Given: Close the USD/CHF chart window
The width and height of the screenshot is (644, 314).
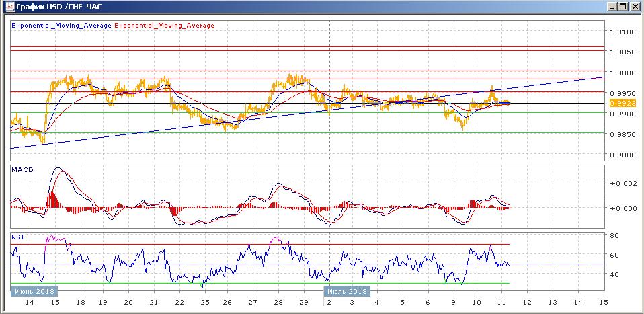Looking at the screenshot, I should [635, 7].
